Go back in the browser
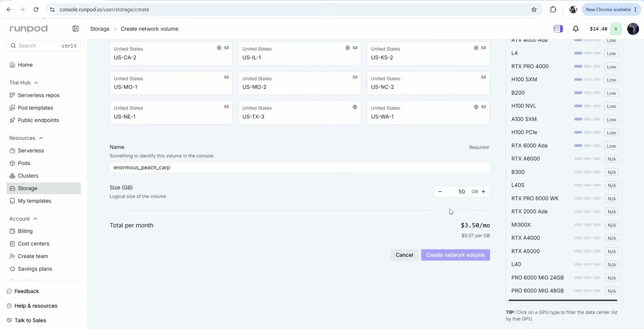 click(x=9, y=9)
